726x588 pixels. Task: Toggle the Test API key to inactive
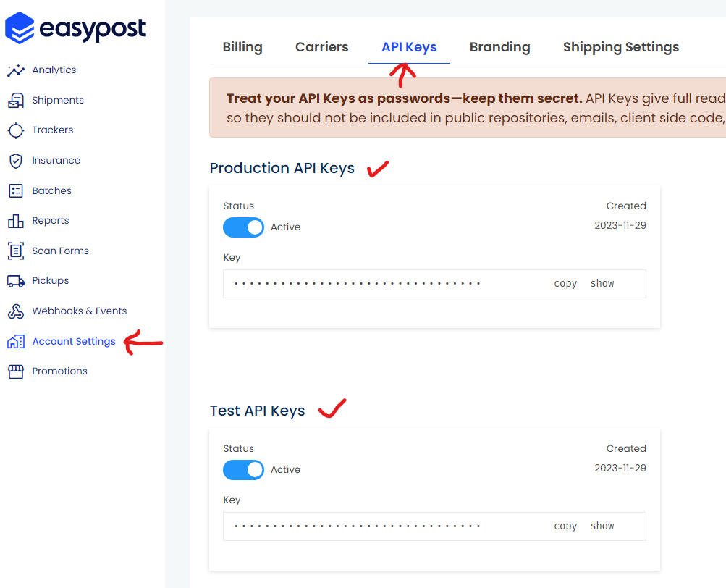[243, 469]
